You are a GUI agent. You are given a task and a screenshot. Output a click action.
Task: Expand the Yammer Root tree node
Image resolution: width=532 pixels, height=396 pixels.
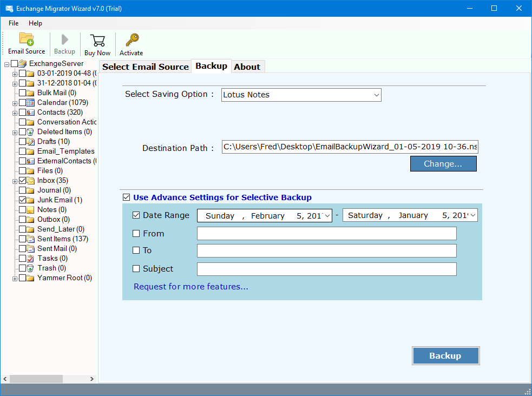pyautogui.click(x=15, y=279)
